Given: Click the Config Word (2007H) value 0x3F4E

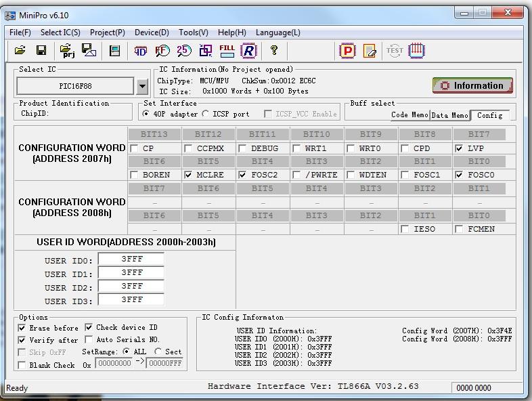Looking at the screenshot, I should pos(500,331).
